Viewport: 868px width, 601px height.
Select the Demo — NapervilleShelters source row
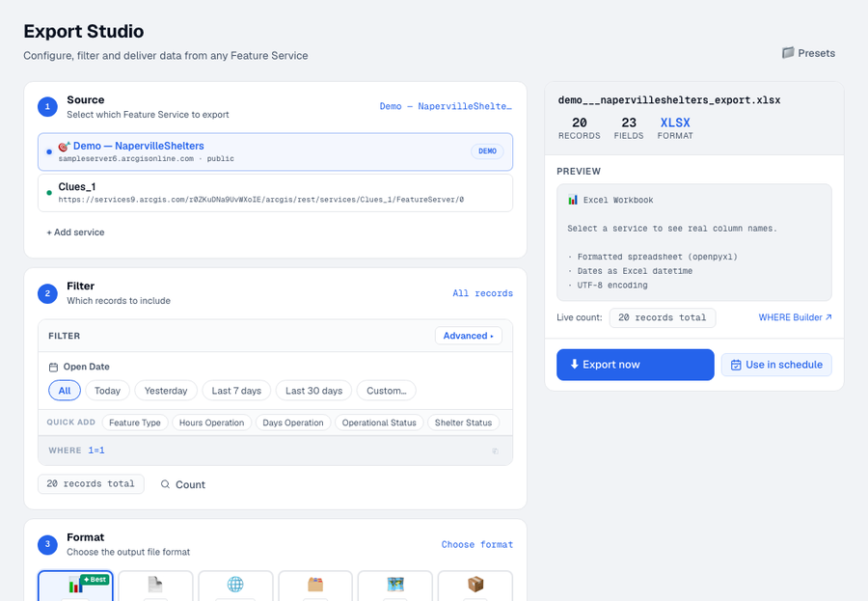point(275,151)
